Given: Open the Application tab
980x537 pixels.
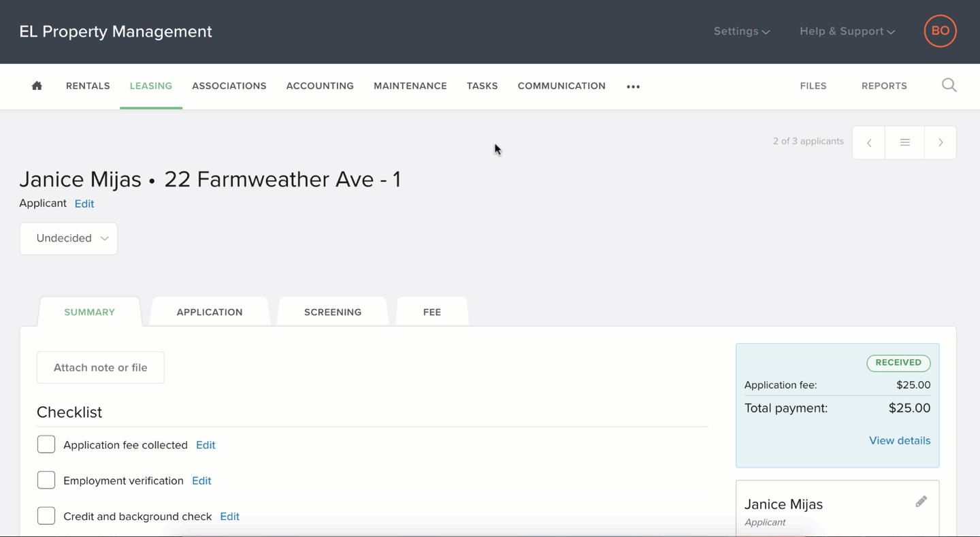Looking at the screenshot, I should (210, 312).
